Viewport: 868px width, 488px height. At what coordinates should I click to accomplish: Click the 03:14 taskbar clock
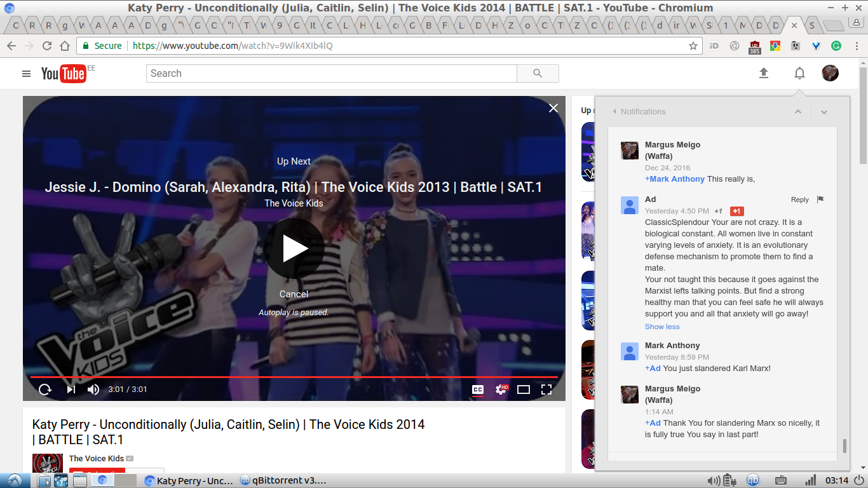pos(837,480)
